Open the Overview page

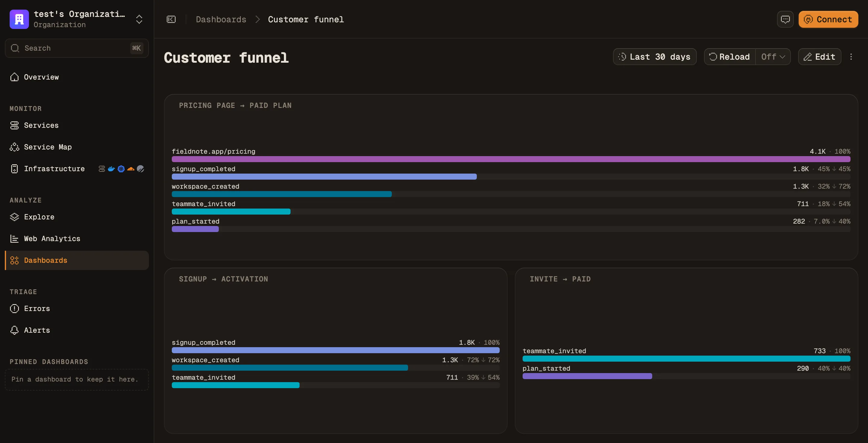(x=77, y=77)
